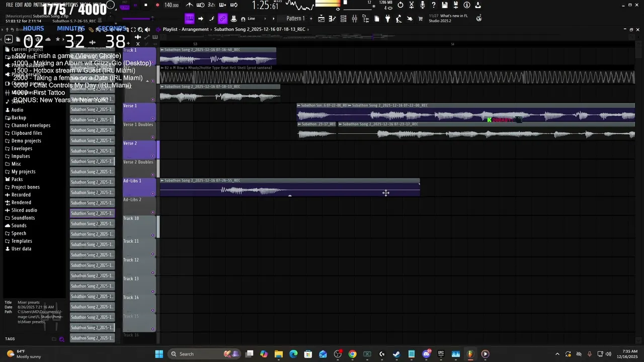Click the microphone one-click recording icon
The width and height of the screenshot is (644, 362).
[x=423, y=5]
